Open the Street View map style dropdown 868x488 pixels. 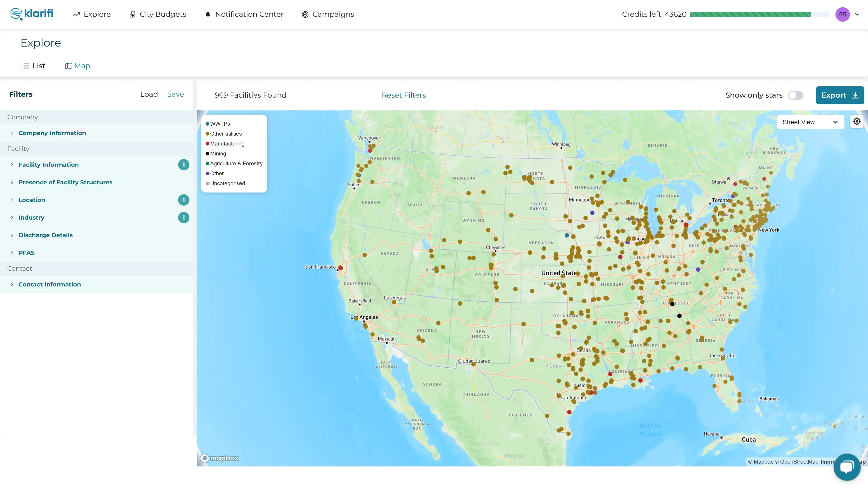tap(810, 122)
